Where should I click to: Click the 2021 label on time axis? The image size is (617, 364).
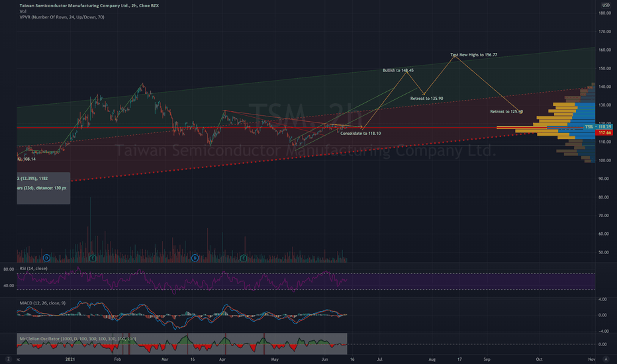(x=70, y=359)
